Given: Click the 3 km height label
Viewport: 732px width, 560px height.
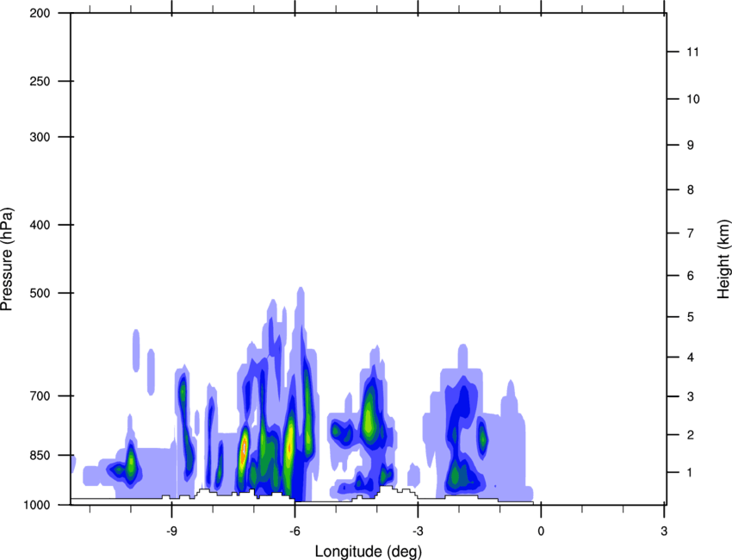Looking at the screenshot, I should pos(690,396).
